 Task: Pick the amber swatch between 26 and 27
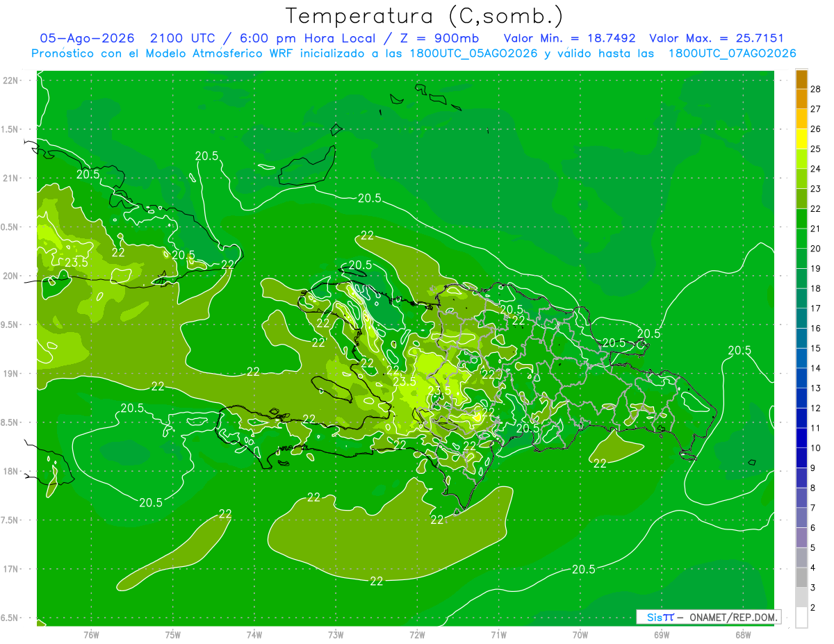[x=801, y=119]
